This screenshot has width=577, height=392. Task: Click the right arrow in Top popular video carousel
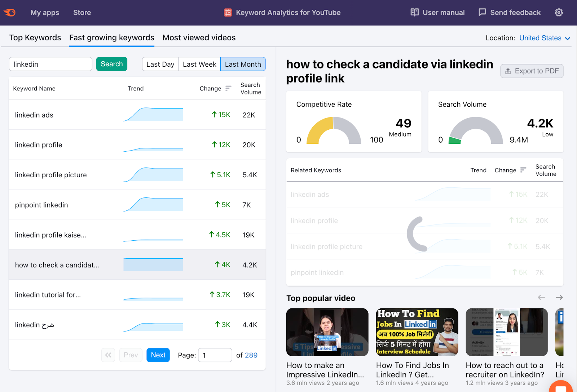point(559,298)
